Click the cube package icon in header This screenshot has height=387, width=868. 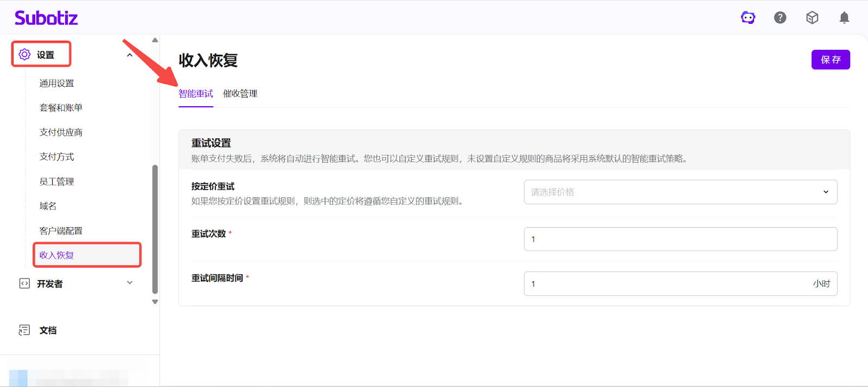coord(812,18)
